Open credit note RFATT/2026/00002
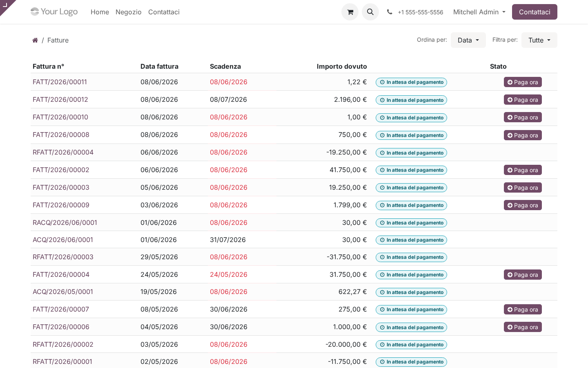 63,344
